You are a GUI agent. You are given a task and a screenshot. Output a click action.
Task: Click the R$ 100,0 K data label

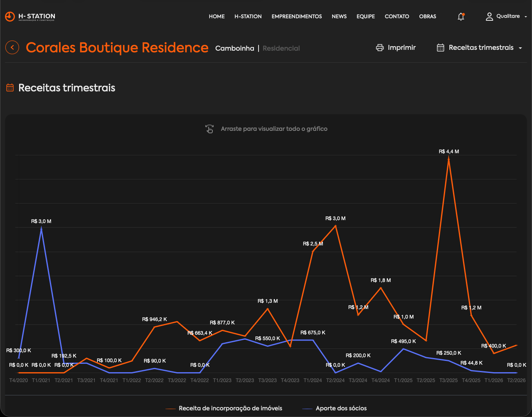[109, 361]
